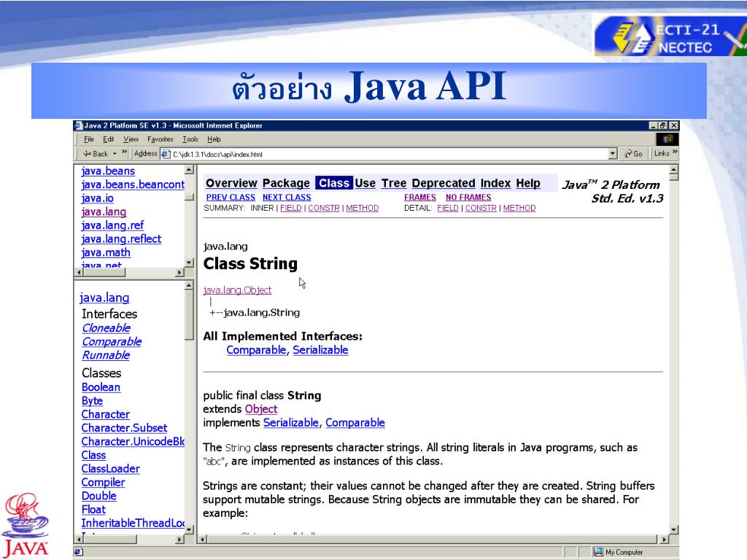Open java.io in package list

click(x=97, y=198)
